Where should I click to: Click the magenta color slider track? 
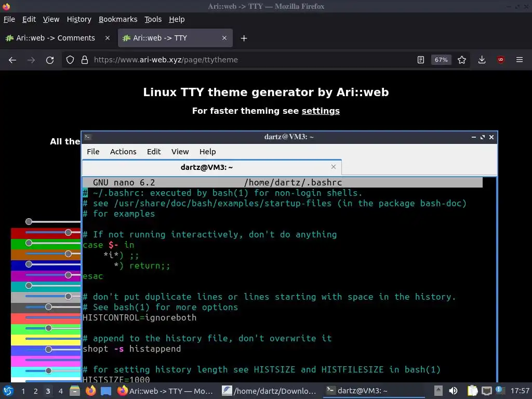(x=53, y=360)
